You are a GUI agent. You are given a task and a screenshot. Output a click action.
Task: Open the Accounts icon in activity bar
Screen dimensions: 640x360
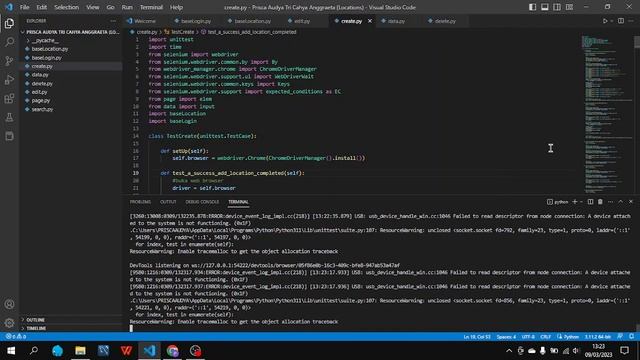coord(9,304)
